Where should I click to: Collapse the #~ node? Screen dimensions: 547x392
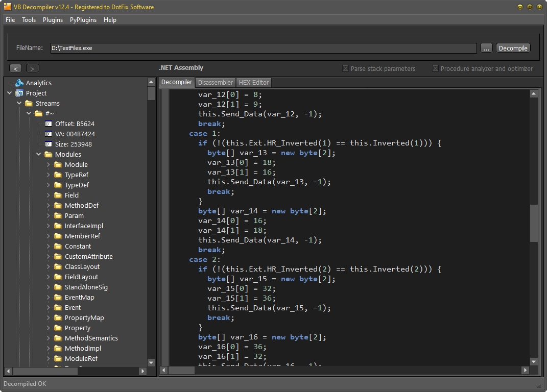click(29, 113)
